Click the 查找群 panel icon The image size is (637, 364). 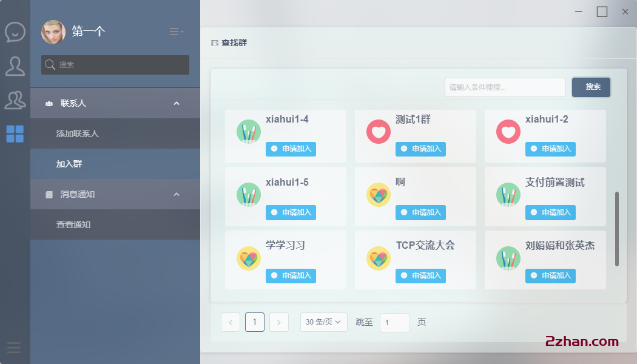coord(214,42)
